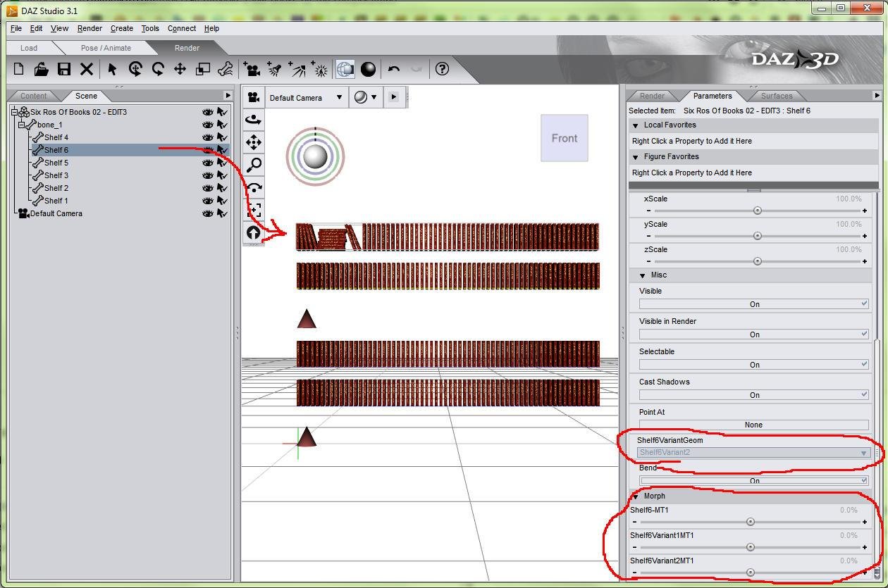This screenshot has width=888, height=588.
Task: Toggle the globe-and-camera toolbar icon
Action: [345, 69]
